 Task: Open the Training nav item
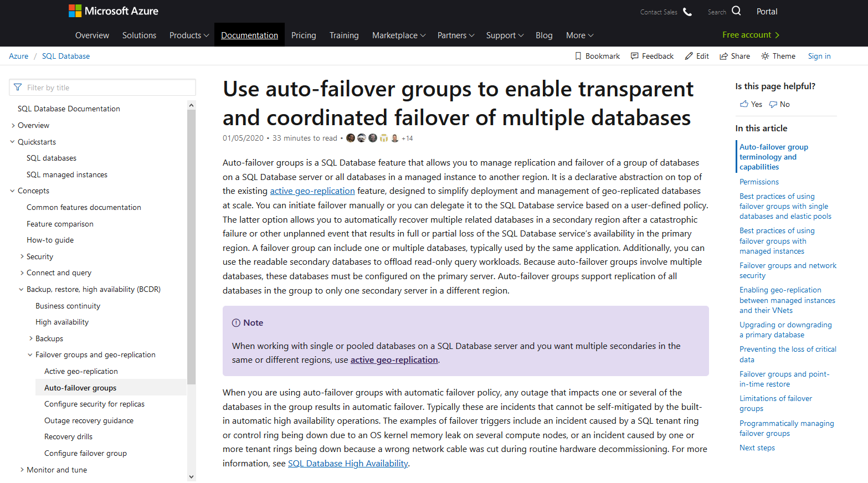click(344, 35)
